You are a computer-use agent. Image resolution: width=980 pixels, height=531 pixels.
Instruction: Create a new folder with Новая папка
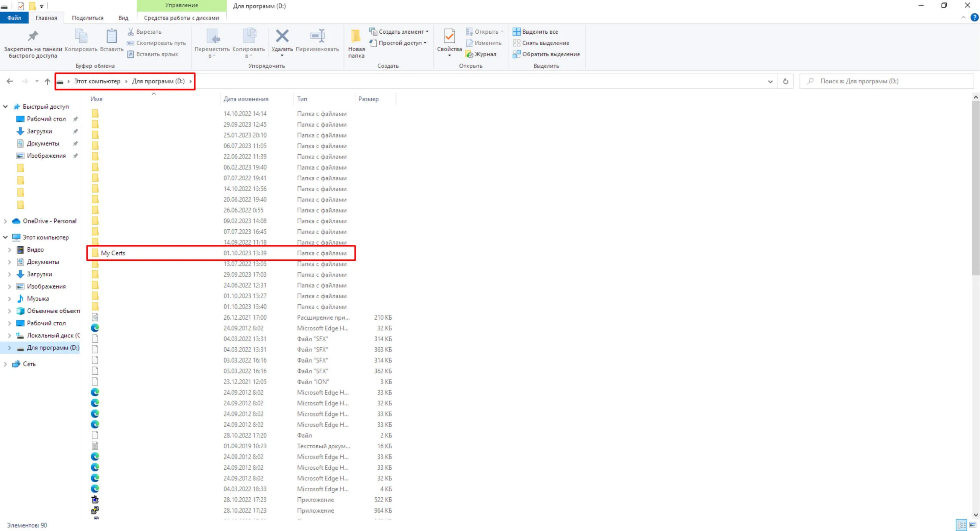click(x=356, y=43)
